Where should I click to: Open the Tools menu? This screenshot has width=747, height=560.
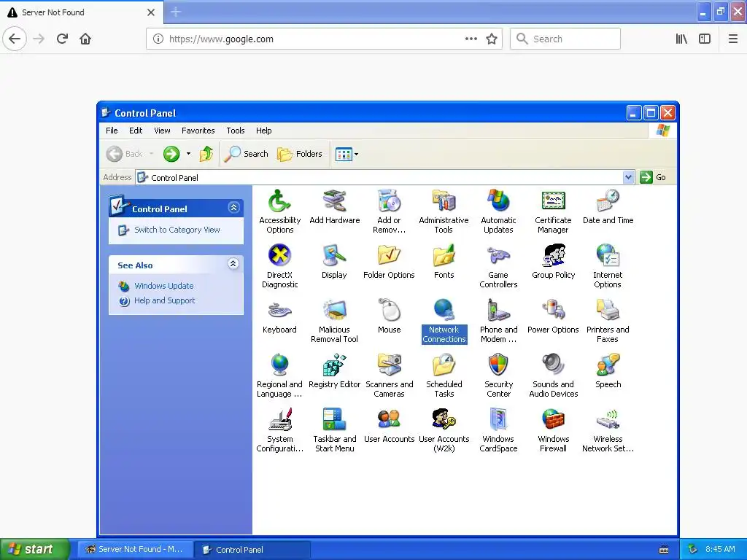coord(236,131)
